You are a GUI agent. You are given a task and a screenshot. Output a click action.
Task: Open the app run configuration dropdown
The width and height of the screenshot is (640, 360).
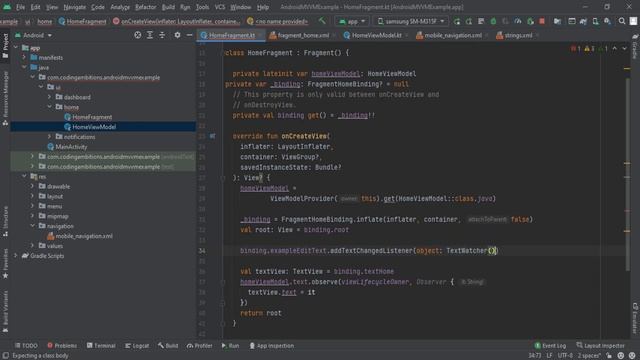click(352, 21)
